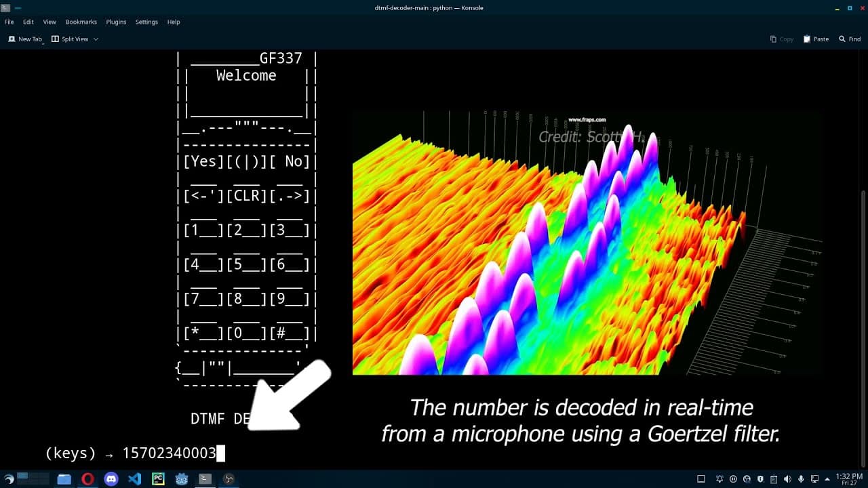Screen dimensions: 868x488
Task: Click the microphone tray icon
Action: [801, 479]
